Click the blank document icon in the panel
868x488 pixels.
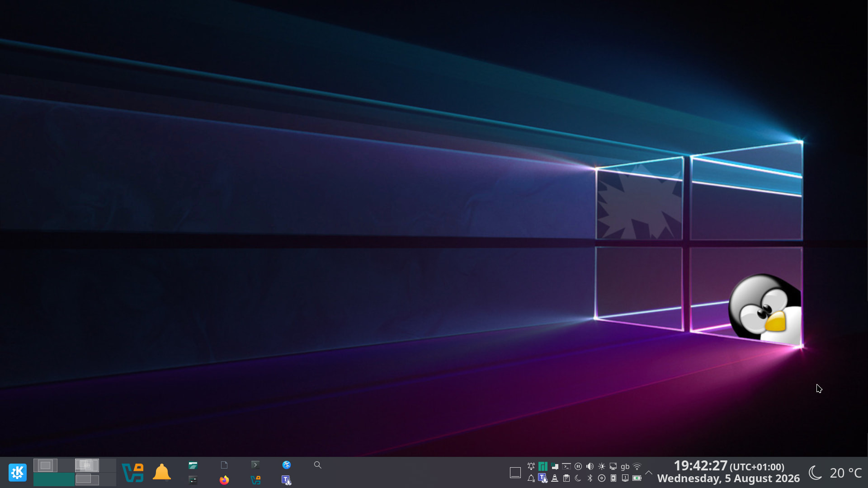(x=224, y=465)
